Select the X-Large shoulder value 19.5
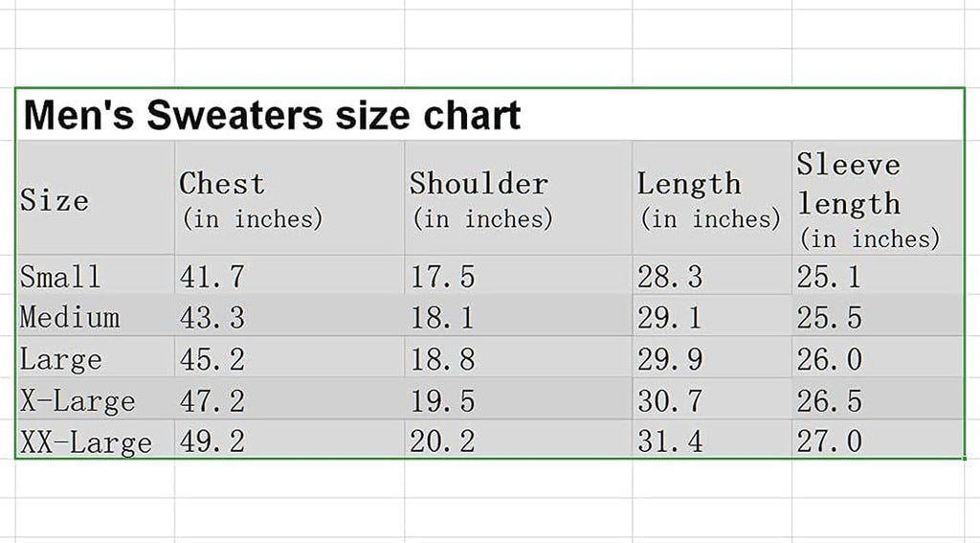Screen dimensions: 980x543 pyautogui.click(x=442, y=400)
